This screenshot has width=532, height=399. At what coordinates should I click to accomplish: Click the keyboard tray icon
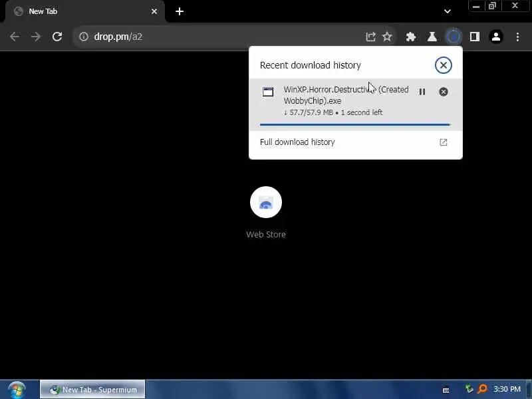click(446, 390)
